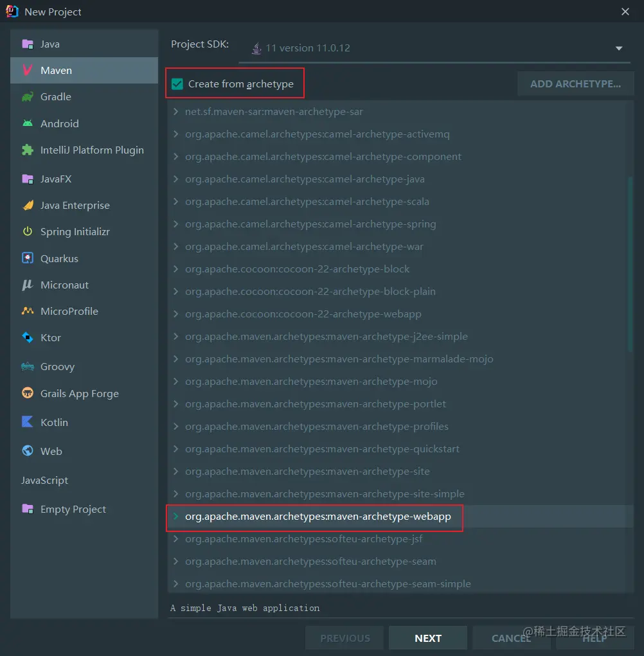Screen dimensions: 644x656
Task: Click the JavaFX folder icon
Action: pos(28,179)
